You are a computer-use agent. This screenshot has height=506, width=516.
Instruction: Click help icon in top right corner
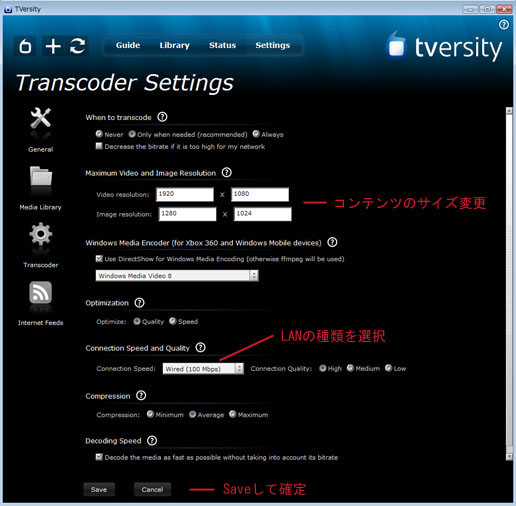(504, 24)
